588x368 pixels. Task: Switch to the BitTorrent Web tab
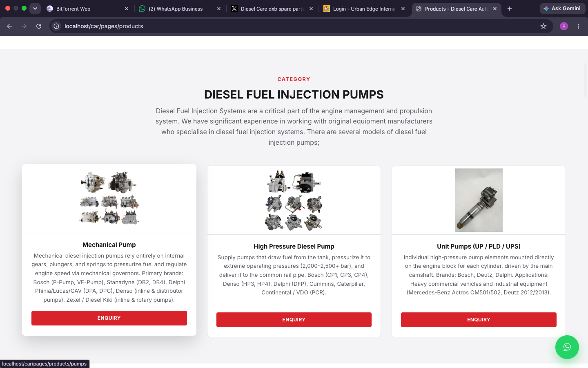tap(88, 9)
